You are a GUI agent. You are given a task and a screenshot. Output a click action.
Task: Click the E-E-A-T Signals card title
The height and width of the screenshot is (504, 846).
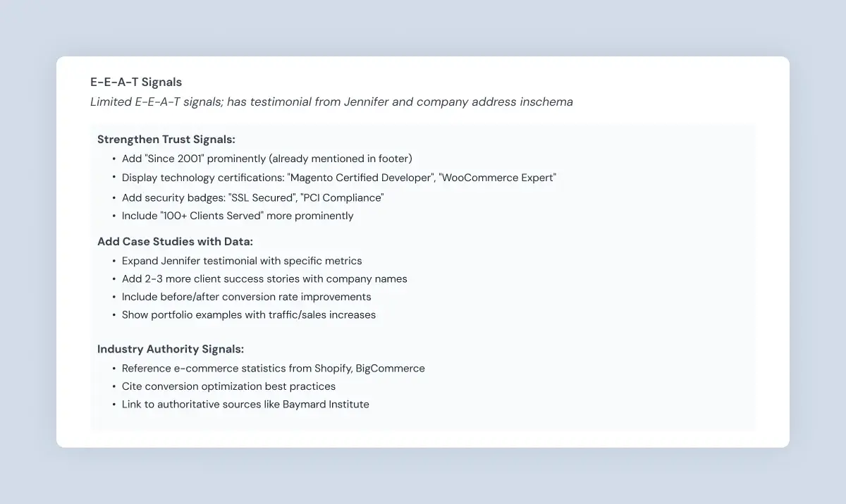point(136,82)
